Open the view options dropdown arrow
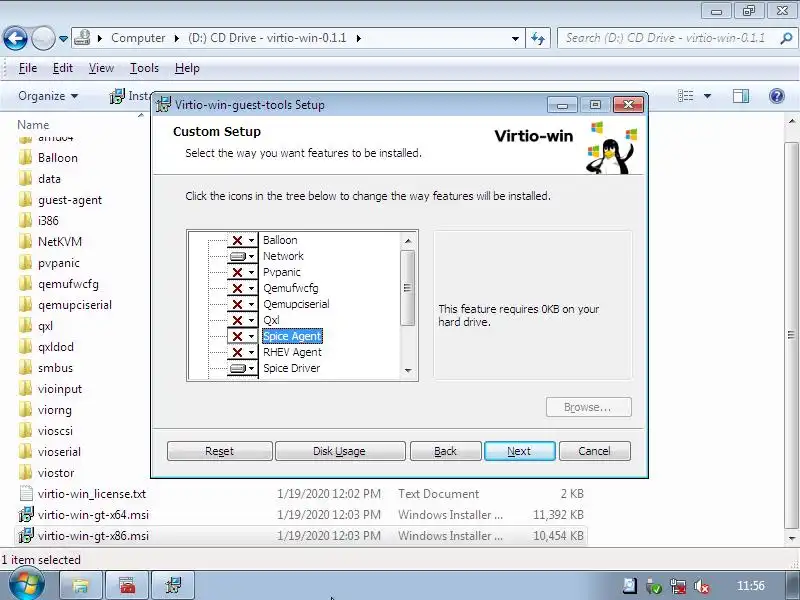This screenshot has width=800, height=600. point(707,96)
